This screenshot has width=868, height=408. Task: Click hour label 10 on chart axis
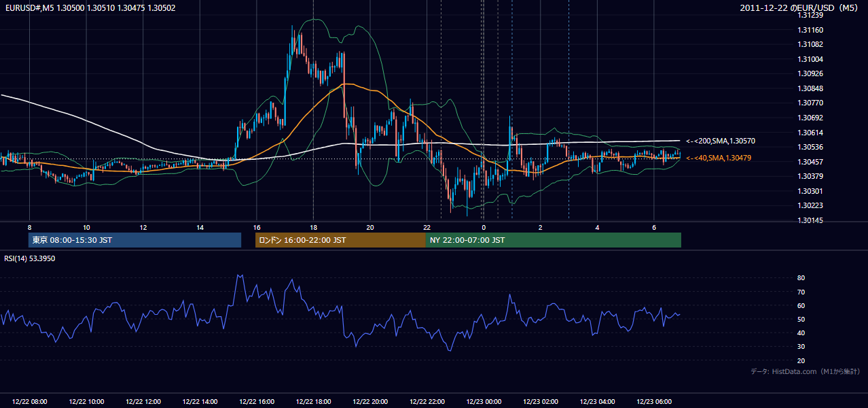(86, 227)
